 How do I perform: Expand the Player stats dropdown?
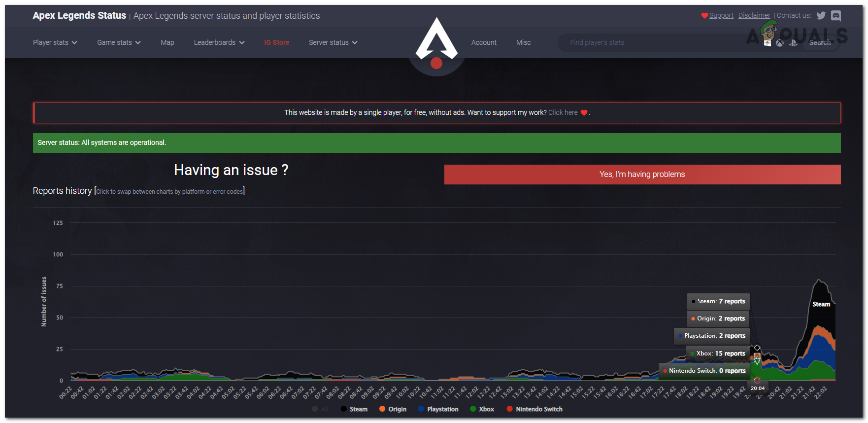coord(55,42)
